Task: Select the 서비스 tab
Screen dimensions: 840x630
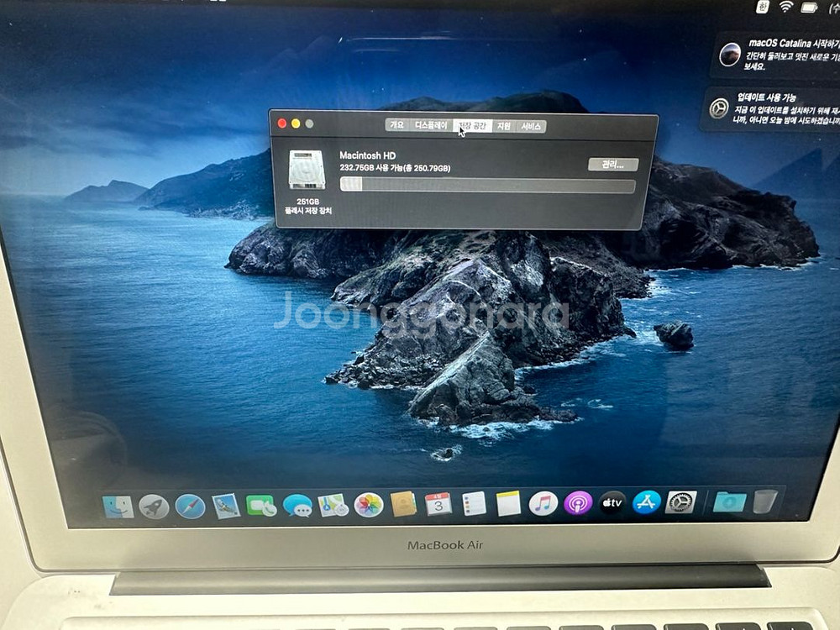Action: [531, 126]
